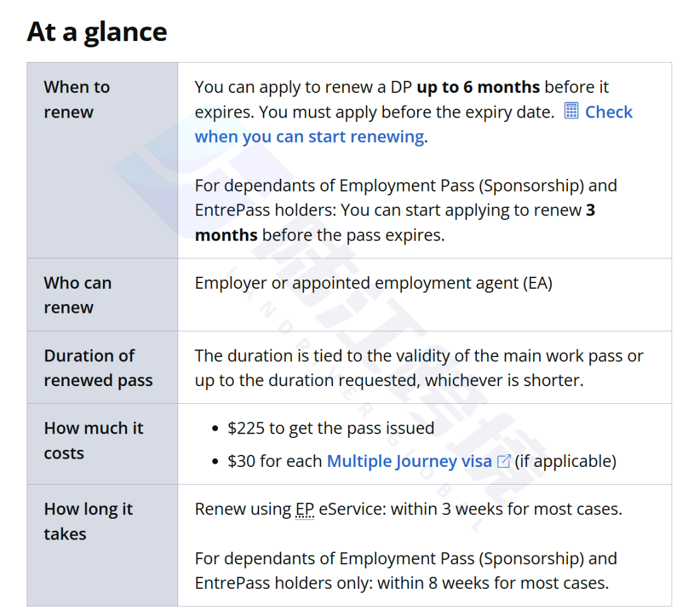Viewport: 700px width, 611px height.
Task: Click the calculator icon before Check
Action: [x=571, y=111]
